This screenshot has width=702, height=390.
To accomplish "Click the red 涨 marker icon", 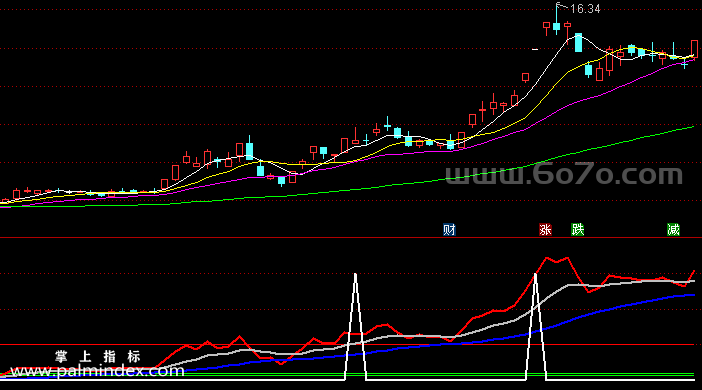I will 545,230.
